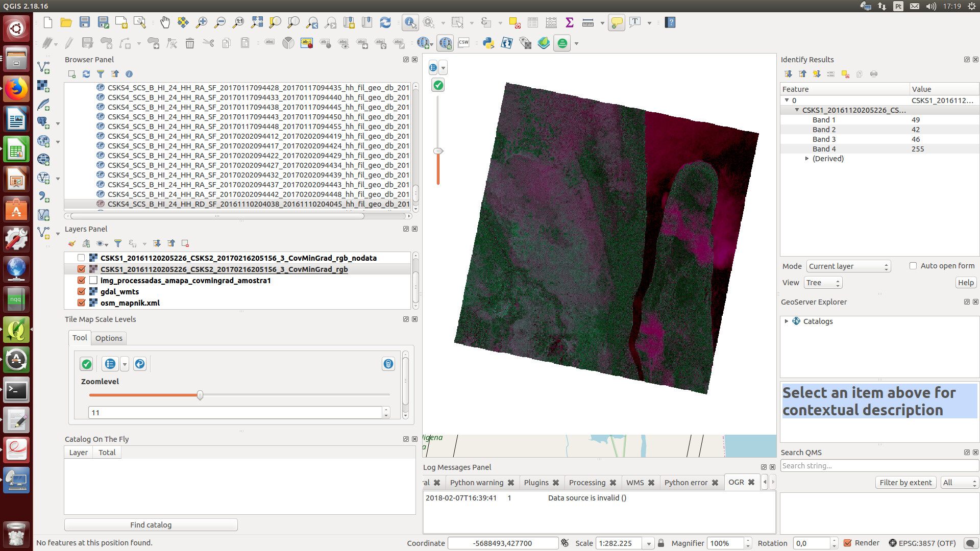Image resolution: width=980 pixels, height=551 pixels.
Task: Expand the (Derived) node
Action: tap(807, 159)
